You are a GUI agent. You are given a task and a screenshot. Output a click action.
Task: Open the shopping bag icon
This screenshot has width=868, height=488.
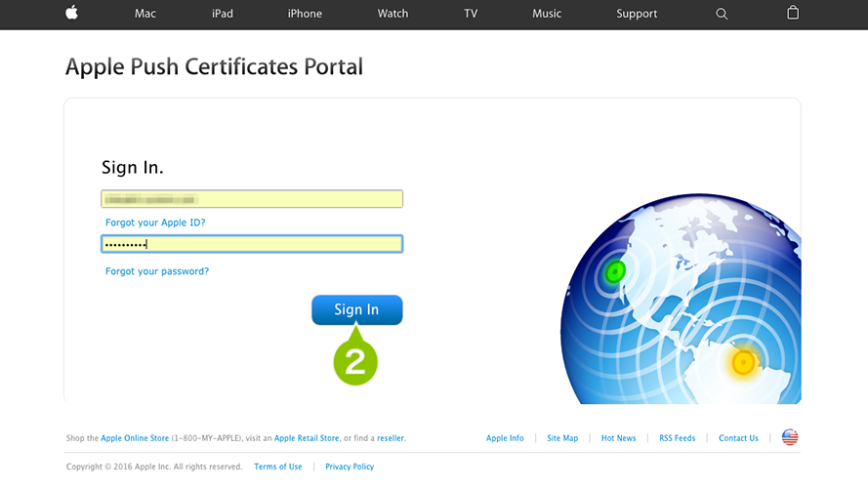793,13
